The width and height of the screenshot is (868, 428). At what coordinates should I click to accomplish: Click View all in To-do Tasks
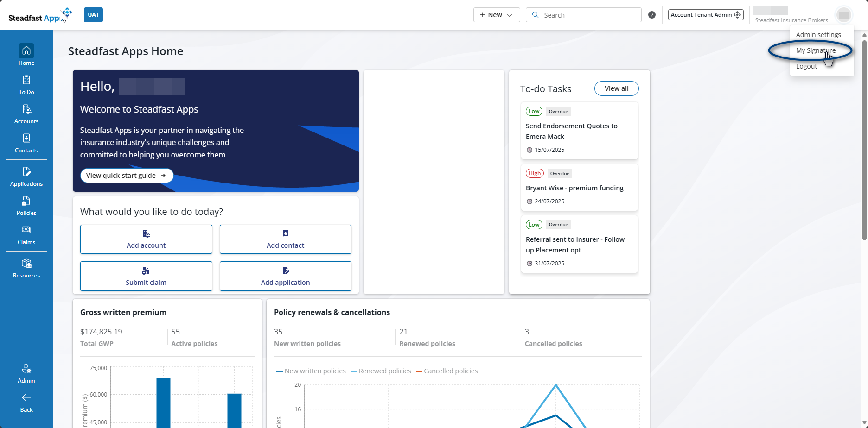pyautogui.click(x=617, y=88)
